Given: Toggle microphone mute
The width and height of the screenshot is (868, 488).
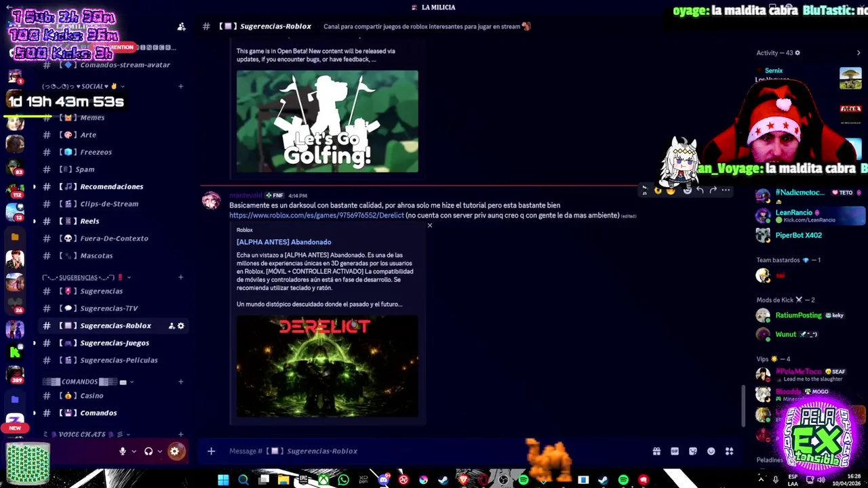Looking at the screenshot, I should tap(123, 451).
